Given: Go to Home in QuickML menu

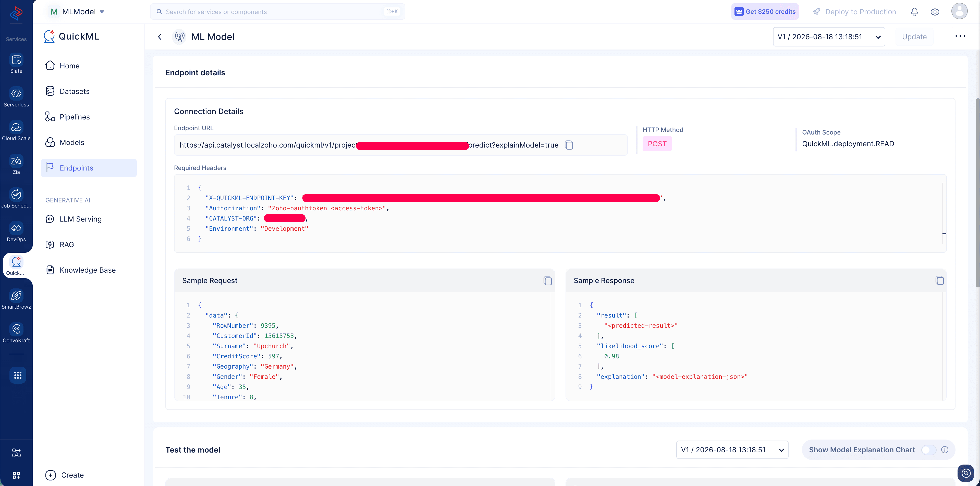Looking at the screenshot, I should tap(89, 66).
